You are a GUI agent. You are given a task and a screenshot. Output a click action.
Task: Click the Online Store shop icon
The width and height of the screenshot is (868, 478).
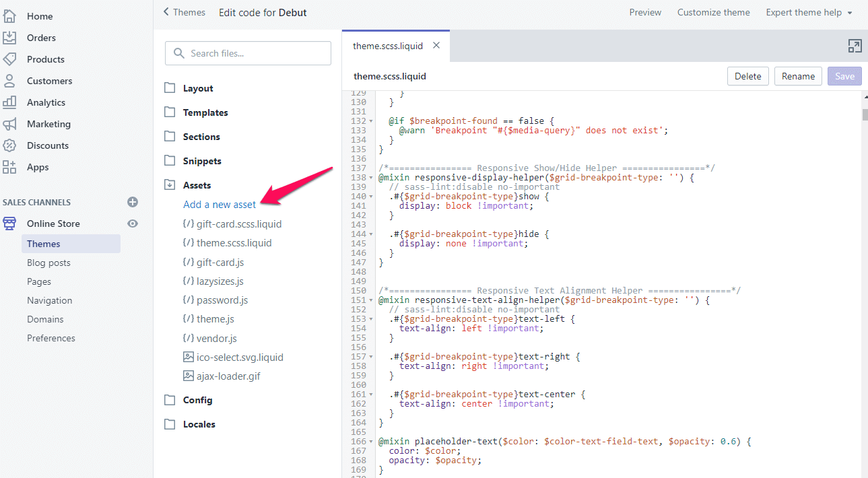click(x=9, y=224)
